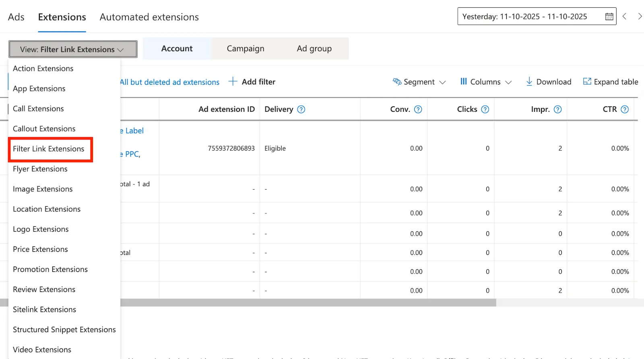The width and height of the screenshot is (644, 359).
Task: Switch to the Ads tab
Action: tap(16, 17)
